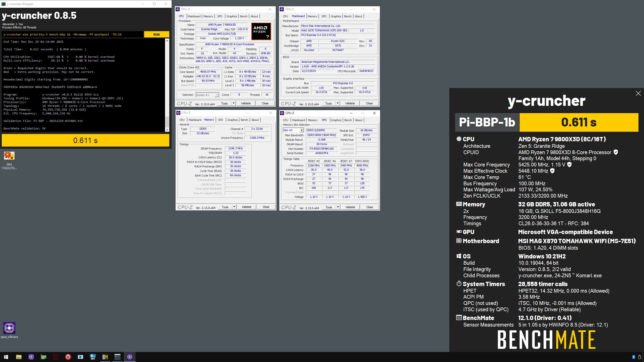Click the part number F5-8000J3848H16G in SPD
The image size is (644, 362).
321,149
